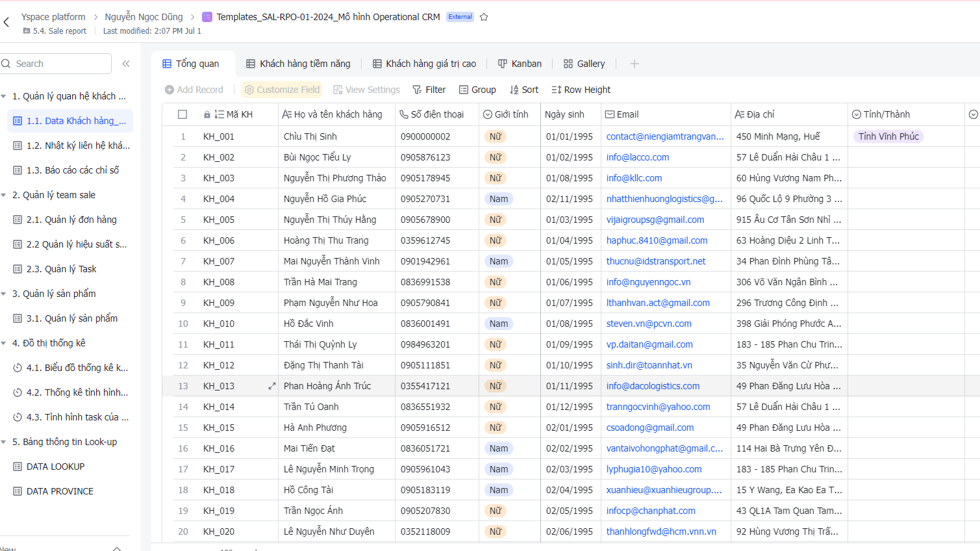Open email link info@lacco.com
This screenshot has height=551, width=980.
pyautogui.click(x=637, y=157)
